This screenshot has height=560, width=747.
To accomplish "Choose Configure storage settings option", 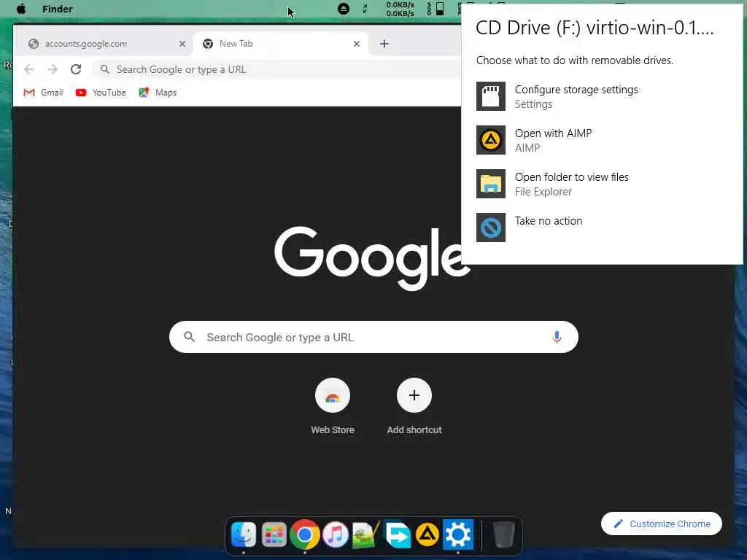I will tap(602, 97).
